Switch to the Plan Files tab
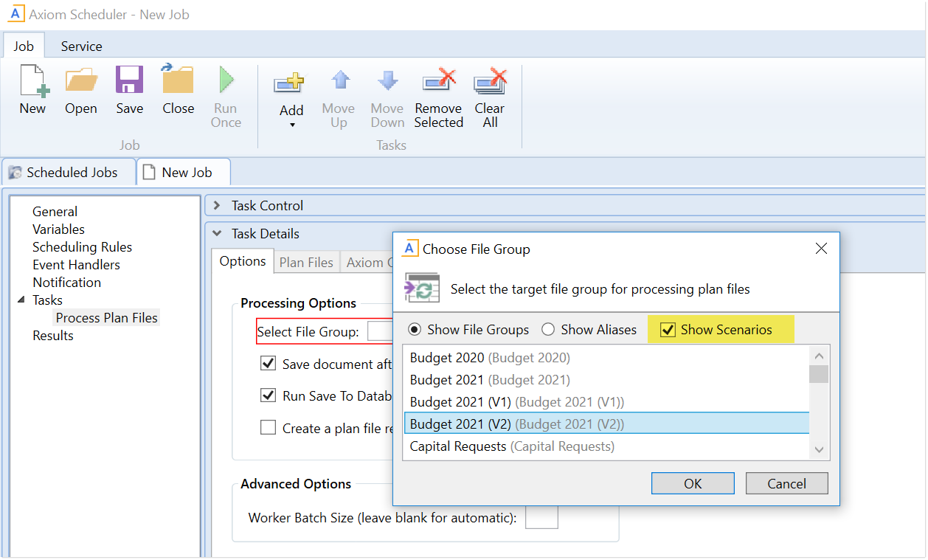 click(x=306, y=262)
